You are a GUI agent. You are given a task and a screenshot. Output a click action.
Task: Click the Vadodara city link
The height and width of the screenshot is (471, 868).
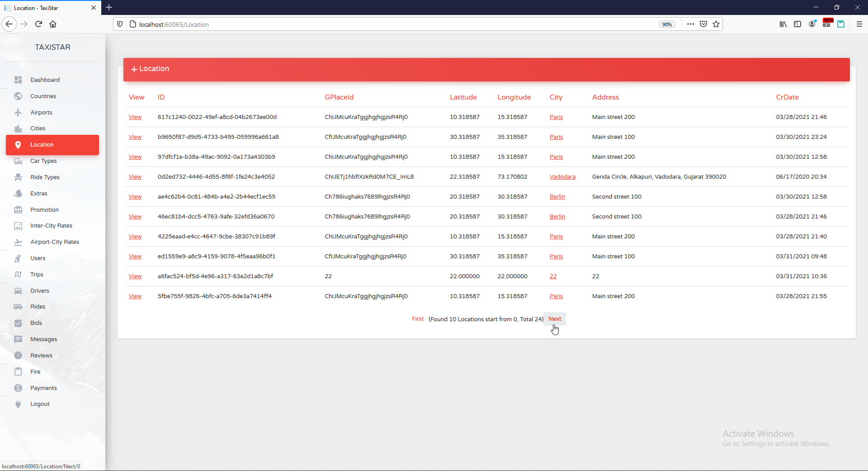pos(562,177)
